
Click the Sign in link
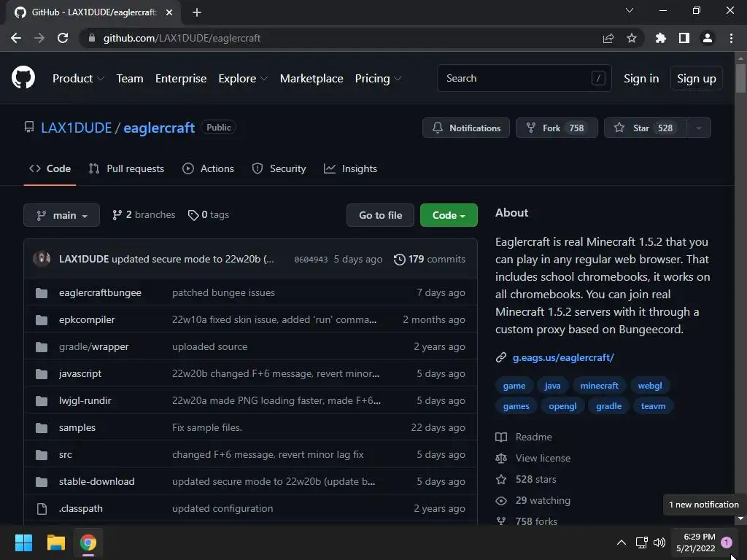pos(641,79)
